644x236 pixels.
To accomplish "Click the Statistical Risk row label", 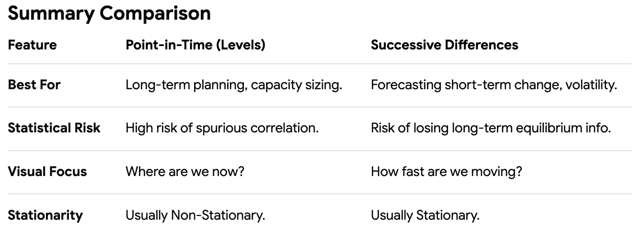I will pyautogui.click(x=54, y=128).
